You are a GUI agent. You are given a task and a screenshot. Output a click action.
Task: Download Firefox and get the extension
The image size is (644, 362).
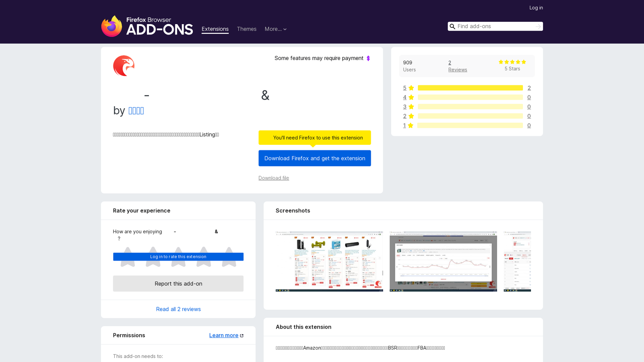point(315,158)
